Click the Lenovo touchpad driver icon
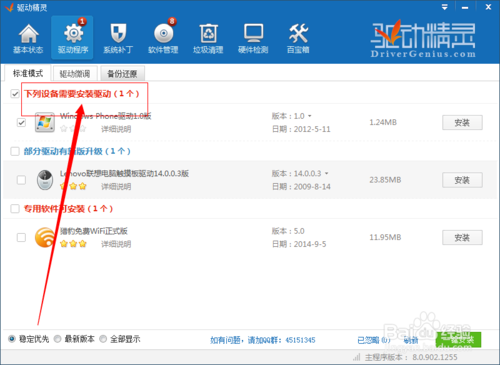 click(x=45, y=180)
